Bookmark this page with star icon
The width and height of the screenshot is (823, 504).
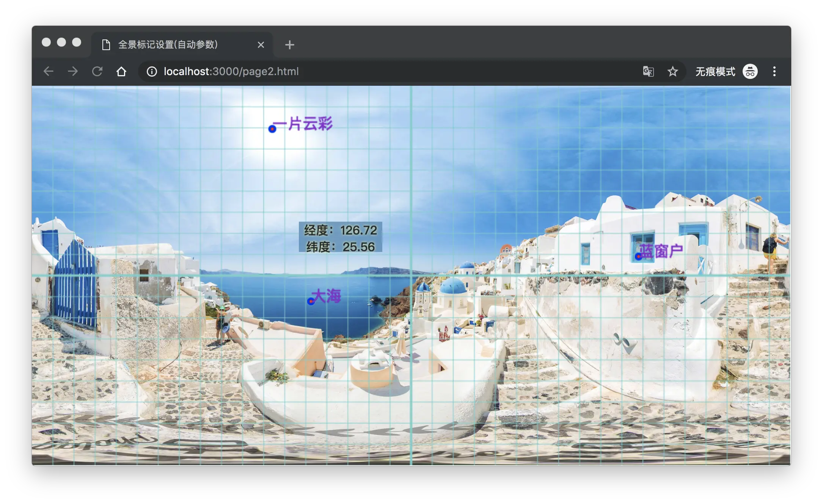[672, 71]
